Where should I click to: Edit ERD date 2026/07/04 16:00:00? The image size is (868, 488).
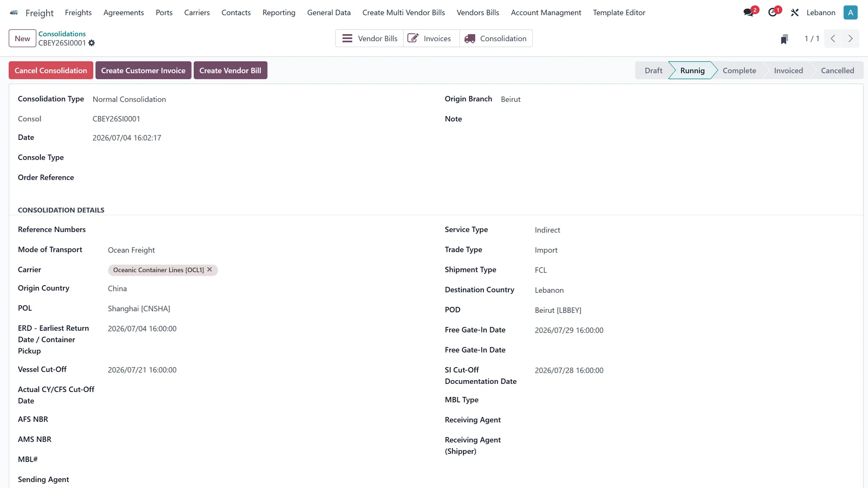click(x=142, y=329)
